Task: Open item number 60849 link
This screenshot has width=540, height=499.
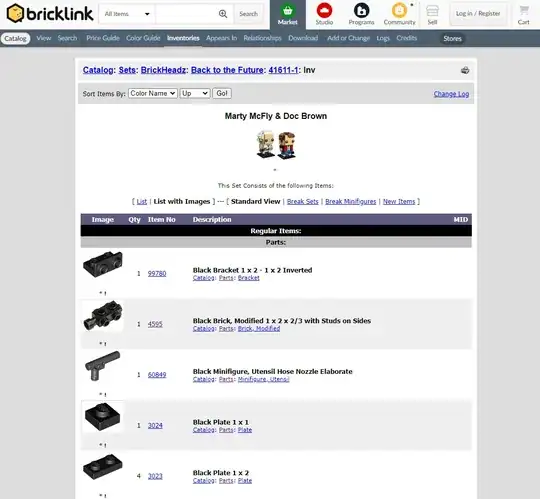Action: click(157, 375)
